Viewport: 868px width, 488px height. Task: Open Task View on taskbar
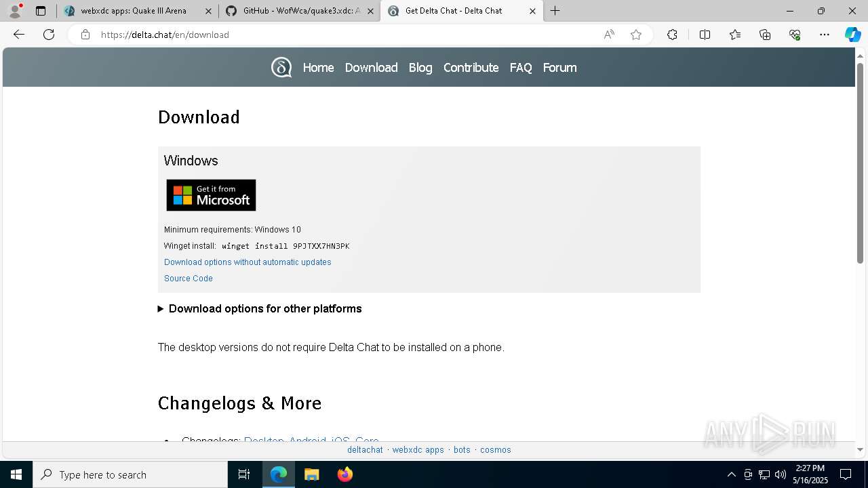[x=244, y=474]
